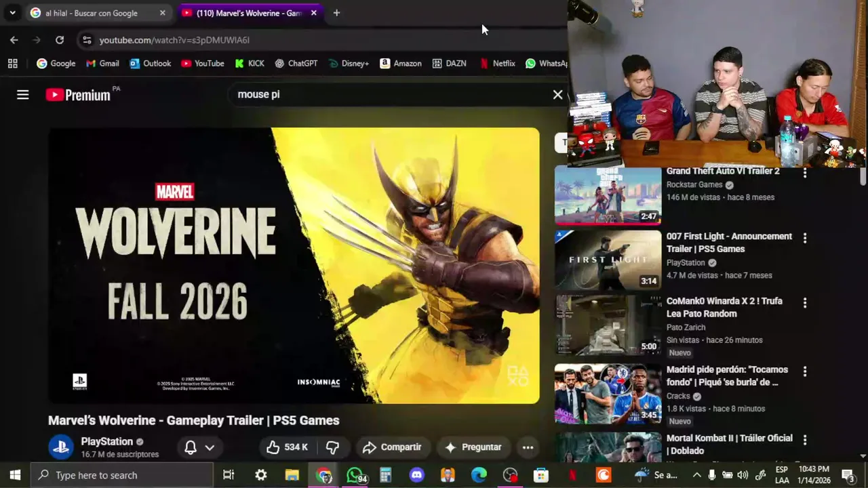The image size is (868, 488).
Task: Open the Netflix bookmark
Action: [x=497, y=64]
